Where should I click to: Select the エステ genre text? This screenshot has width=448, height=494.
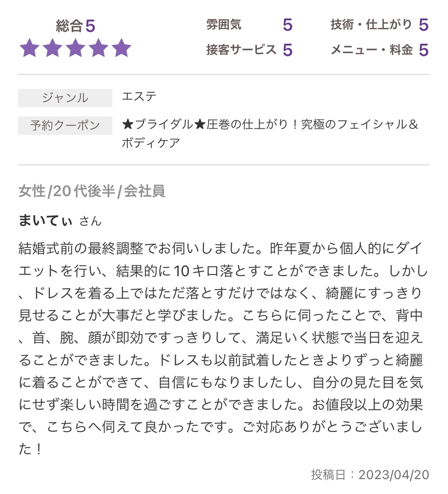point(139,96)
